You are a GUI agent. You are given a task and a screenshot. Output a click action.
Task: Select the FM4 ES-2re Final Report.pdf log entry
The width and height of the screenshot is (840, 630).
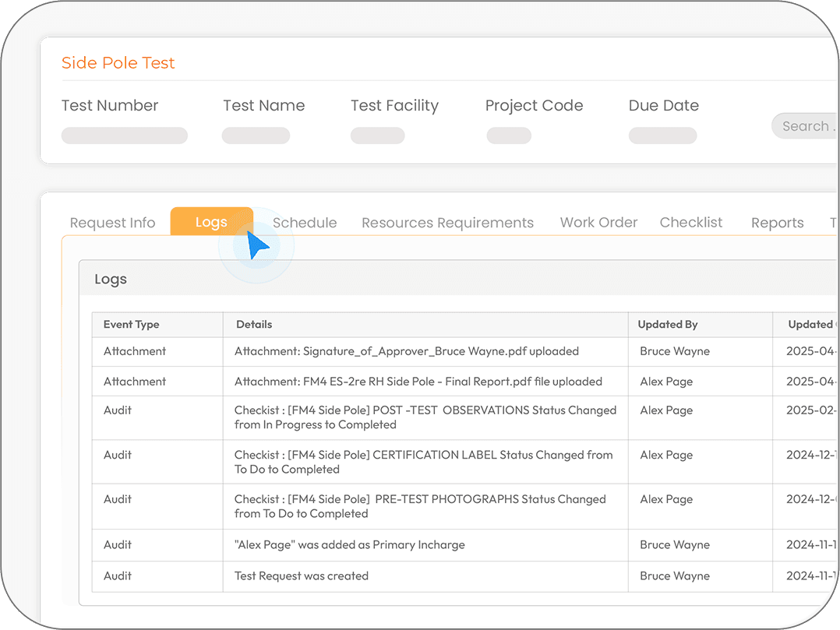pos(418,382)
